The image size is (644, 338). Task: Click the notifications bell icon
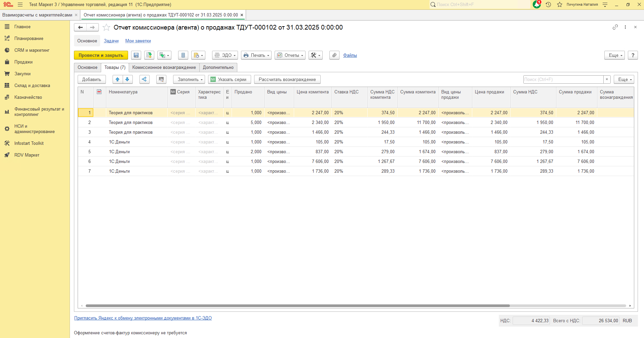537,5
